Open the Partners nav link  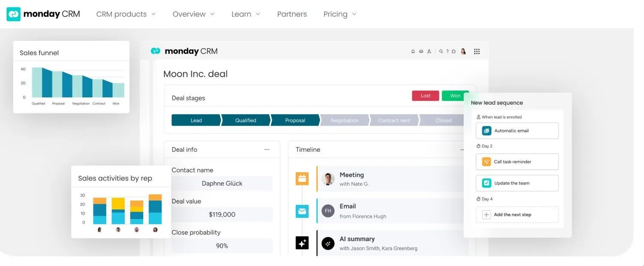(x=292, y=14)
